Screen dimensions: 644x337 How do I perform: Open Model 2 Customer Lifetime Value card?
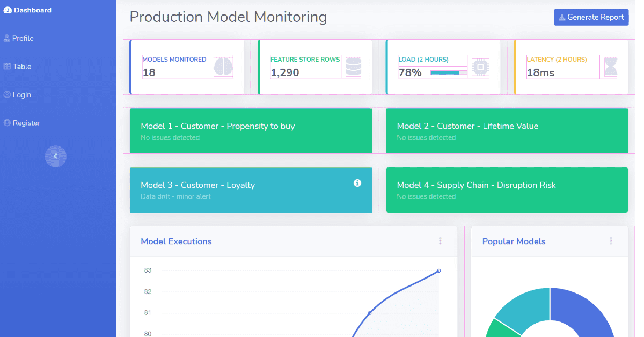pyautogui.click(x=507, y=131)
